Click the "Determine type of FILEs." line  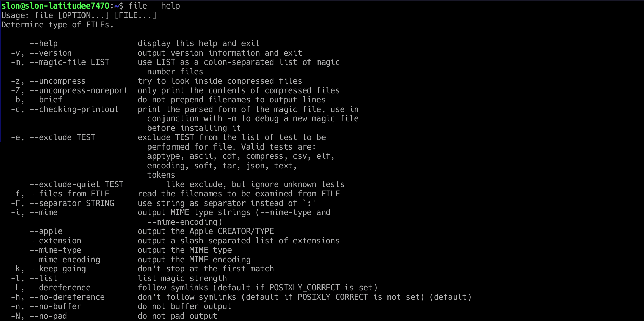click(x=57, y=25)
